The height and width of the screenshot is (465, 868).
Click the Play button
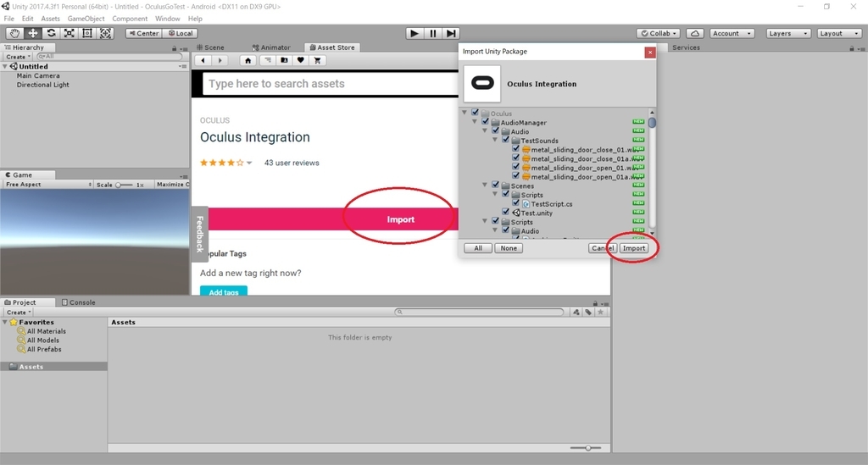414,33
